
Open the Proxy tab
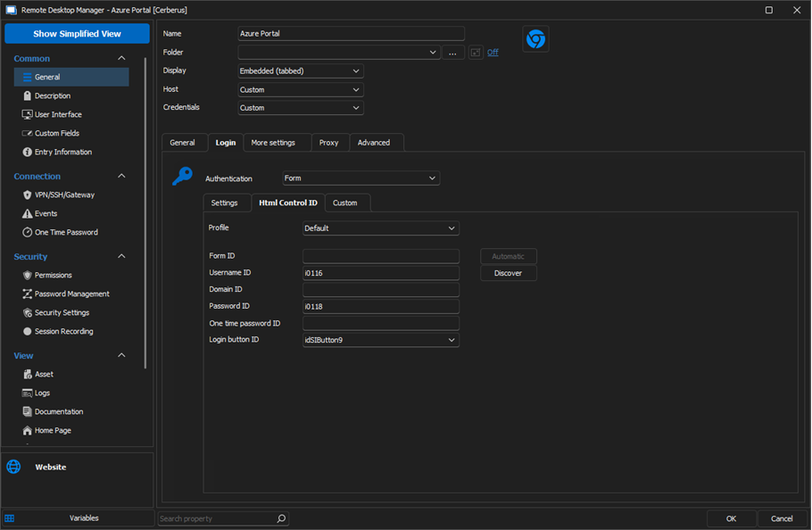pos(329,143)
